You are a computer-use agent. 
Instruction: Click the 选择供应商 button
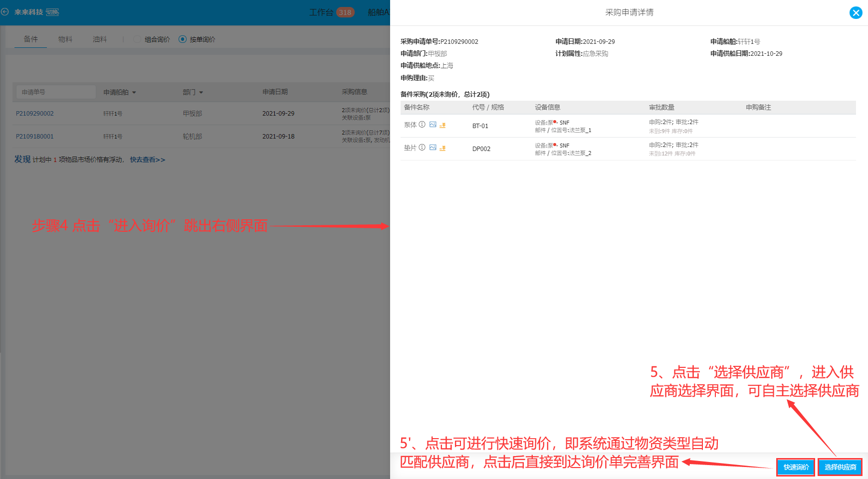tap(840, 467)
